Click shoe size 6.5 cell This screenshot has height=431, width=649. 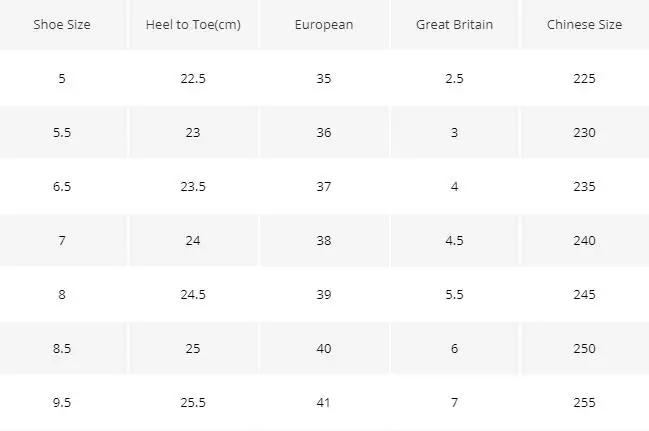point(62,186)
